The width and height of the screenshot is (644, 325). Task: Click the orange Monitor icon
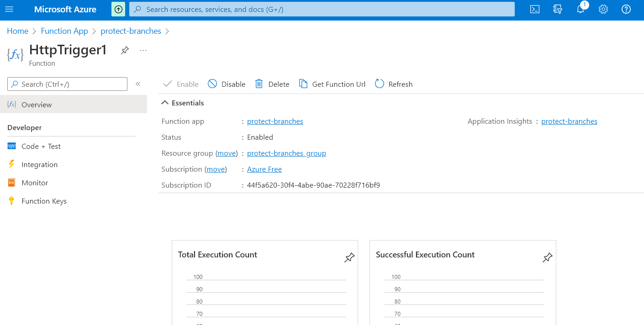click(11, 183)
